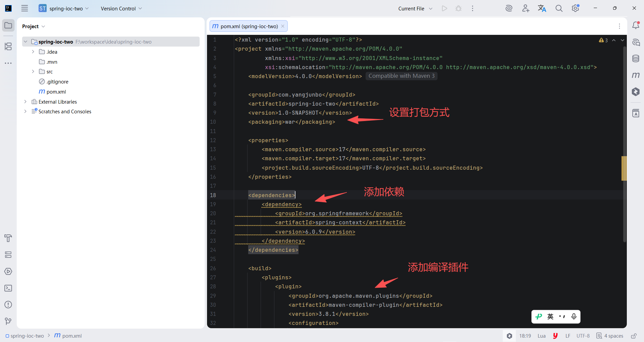Click spring-ioc-two breadcrumb in status bar

[24, 336]
